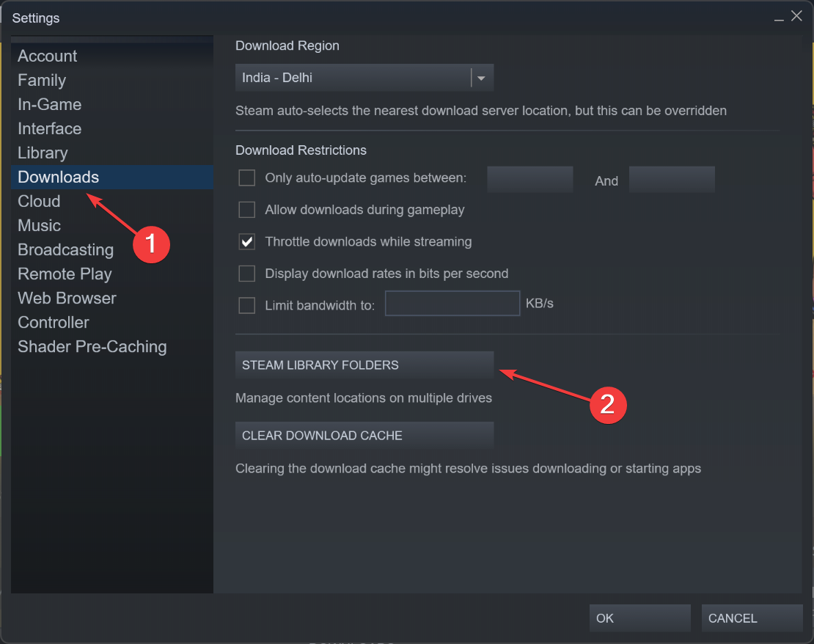This screenshot has width=814, height=644.
Task: Select Downloads in the sidebar
Action: tap(111, 177)
